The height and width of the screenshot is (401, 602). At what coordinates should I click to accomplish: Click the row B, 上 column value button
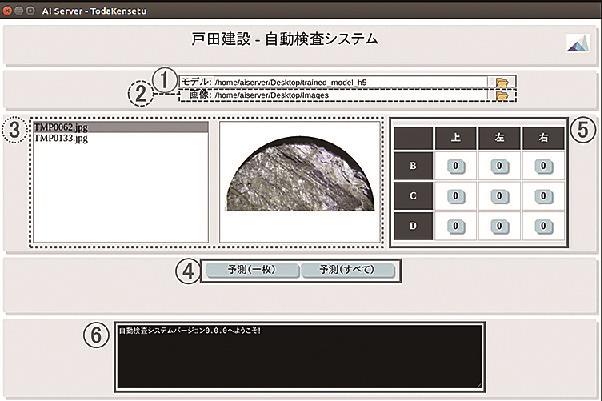[456, 166]
